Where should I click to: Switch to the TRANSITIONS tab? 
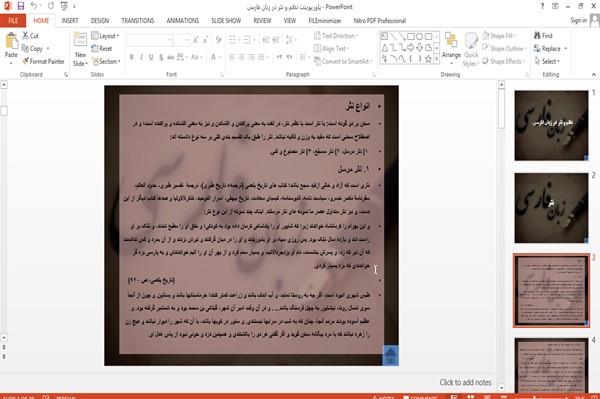coord(137,20)
